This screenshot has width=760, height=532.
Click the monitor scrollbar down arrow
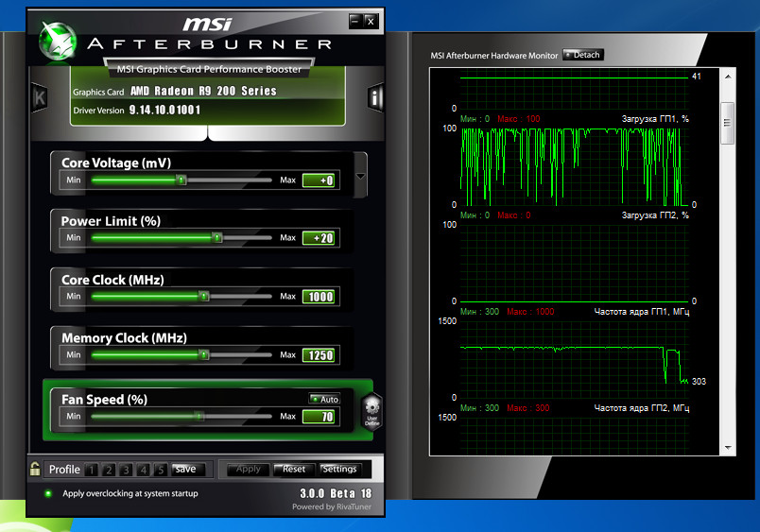click(728, 448)
